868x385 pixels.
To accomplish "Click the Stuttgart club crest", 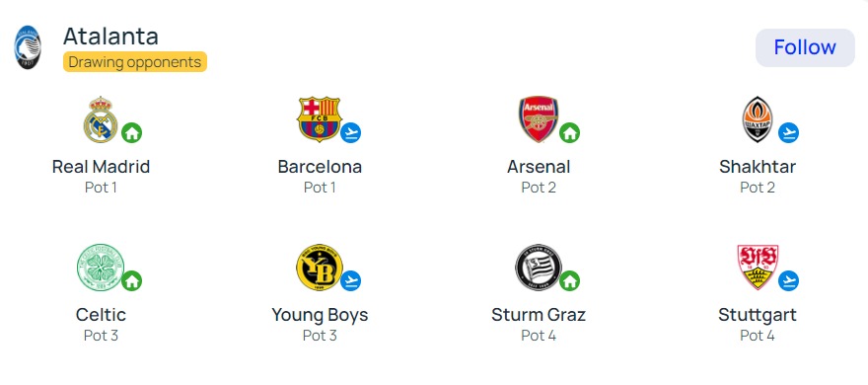I will pos(758,267).
